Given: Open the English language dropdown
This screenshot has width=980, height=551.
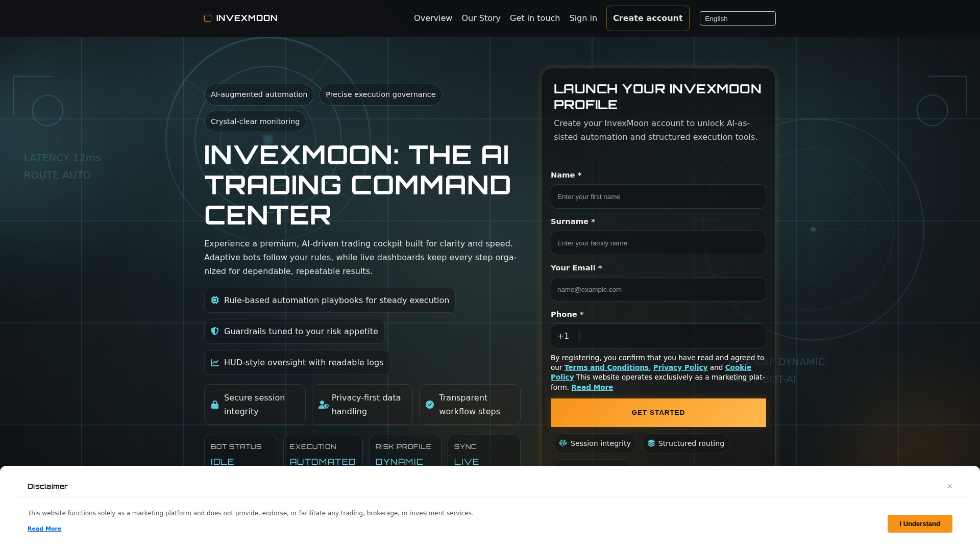Looking at the screenshot, I should (738, 18).
